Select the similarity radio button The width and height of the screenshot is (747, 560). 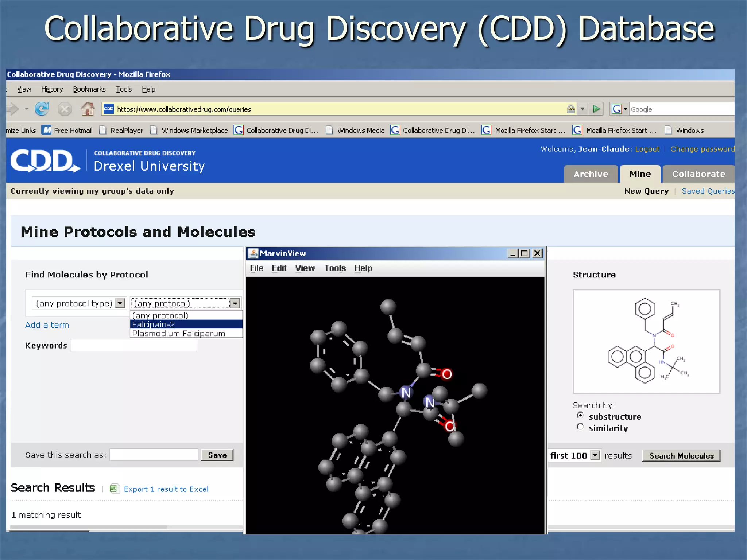580,427
